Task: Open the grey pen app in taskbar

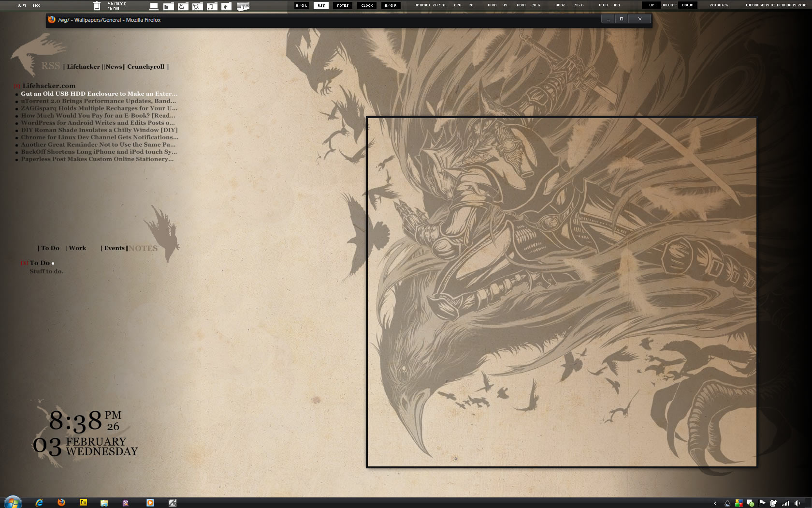Action: point(172,503)
